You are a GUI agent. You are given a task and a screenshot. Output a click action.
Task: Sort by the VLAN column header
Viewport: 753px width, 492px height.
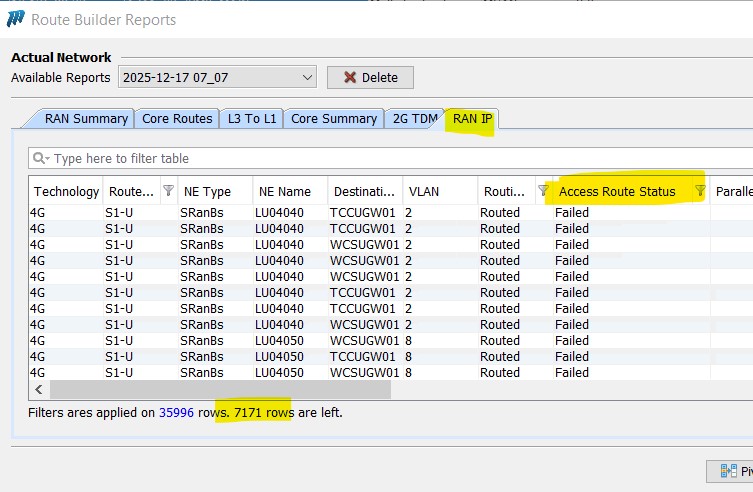tap(424, 191)
